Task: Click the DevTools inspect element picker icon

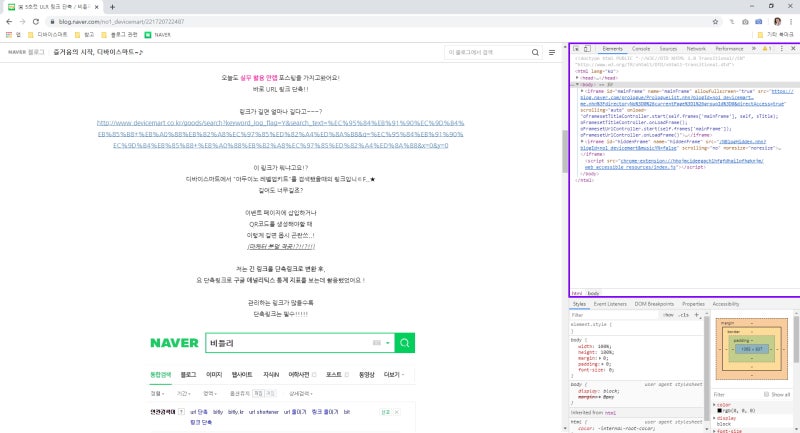Action: pyautogui.click(x=576, y=48)
